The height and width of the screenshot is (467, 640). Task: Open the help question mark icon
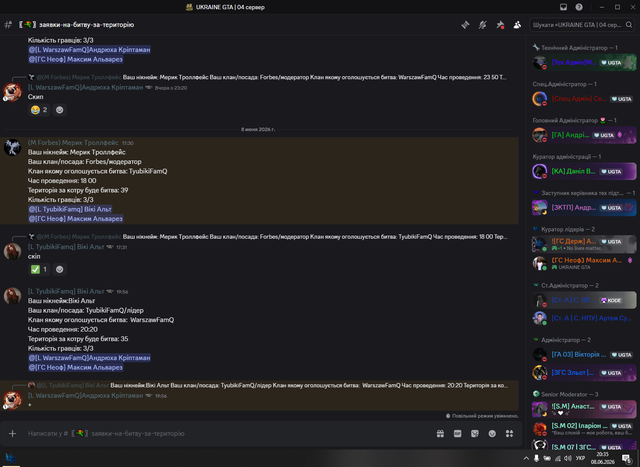pos(579,7)
